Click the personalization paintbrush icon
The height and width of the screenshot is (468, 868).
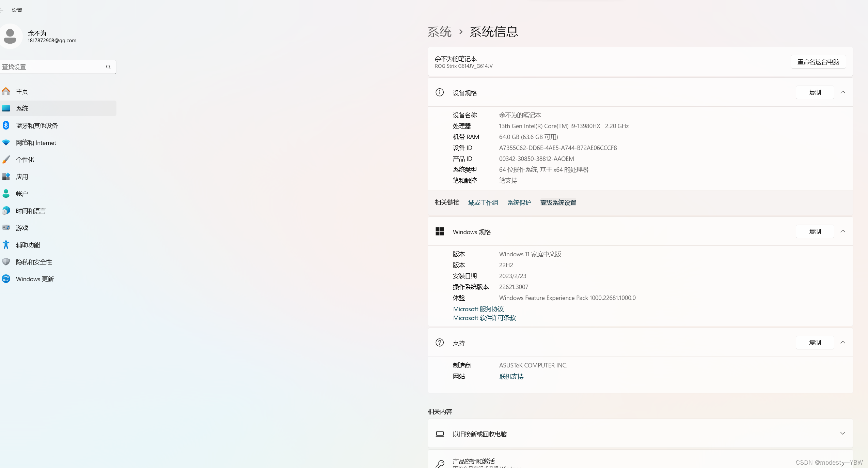click(6, 160)
